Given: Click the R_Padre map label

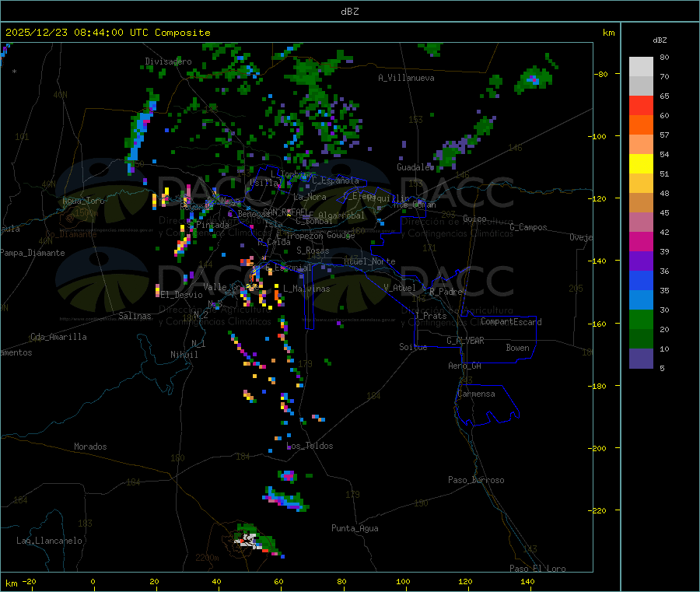Looking at the screenshot, I should point(446,292).
